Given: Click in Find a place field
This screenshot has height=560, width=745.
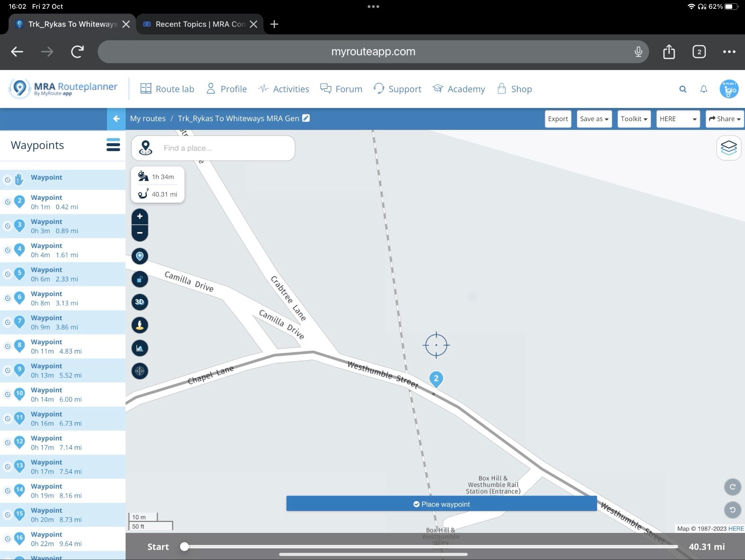Looking at the screenshot, I should click(213, 148).
